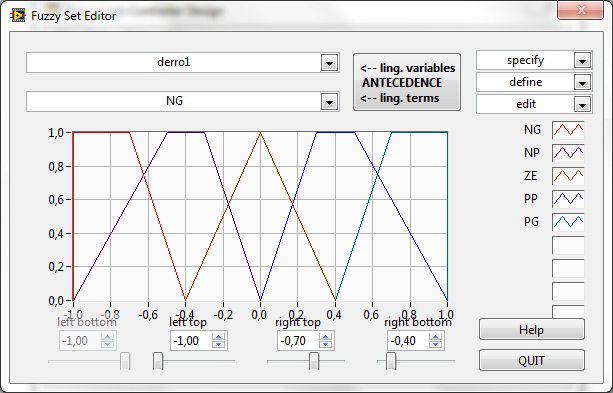Click the right bottom value field

408,341
